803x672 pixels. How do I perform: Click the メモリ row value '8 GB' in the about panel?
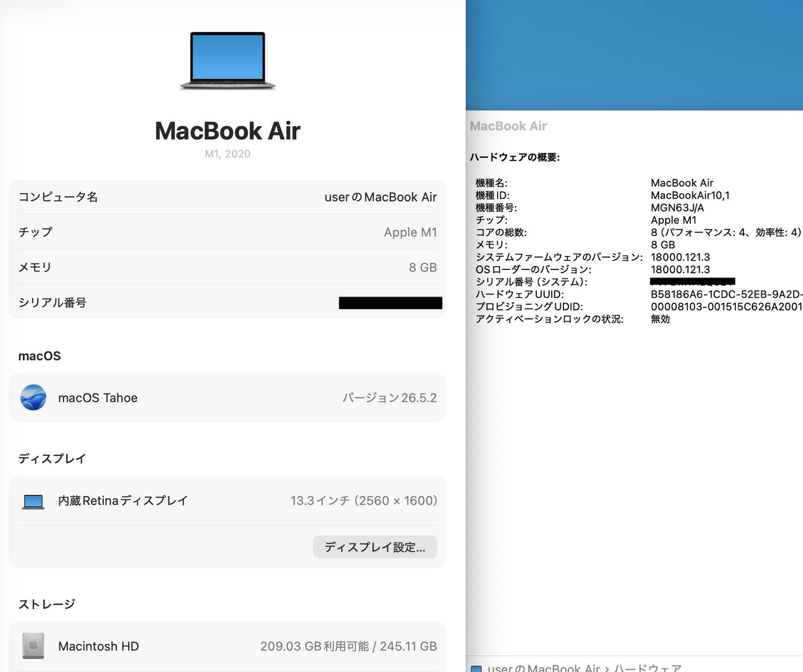423,267
